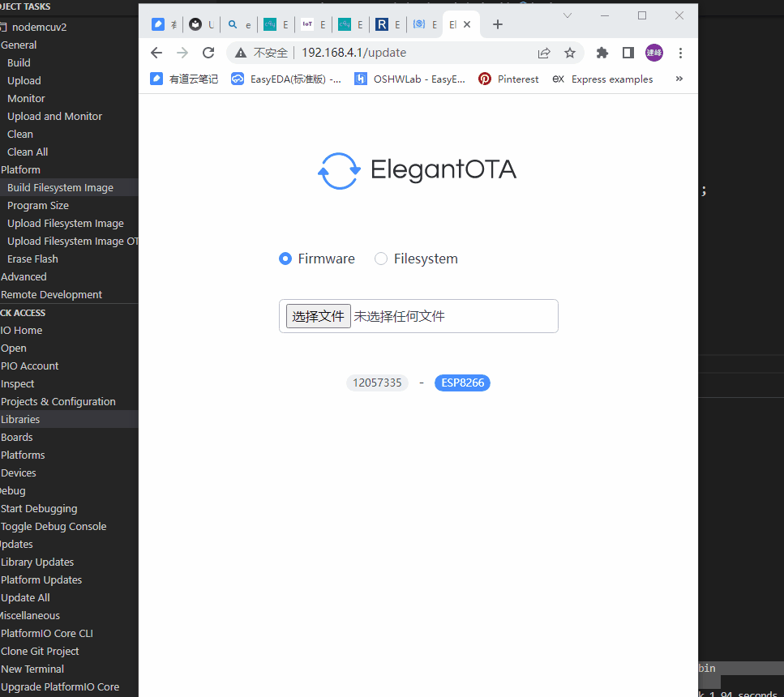
Task: Open Boards in Quick Access
Action: click(16, 438)
